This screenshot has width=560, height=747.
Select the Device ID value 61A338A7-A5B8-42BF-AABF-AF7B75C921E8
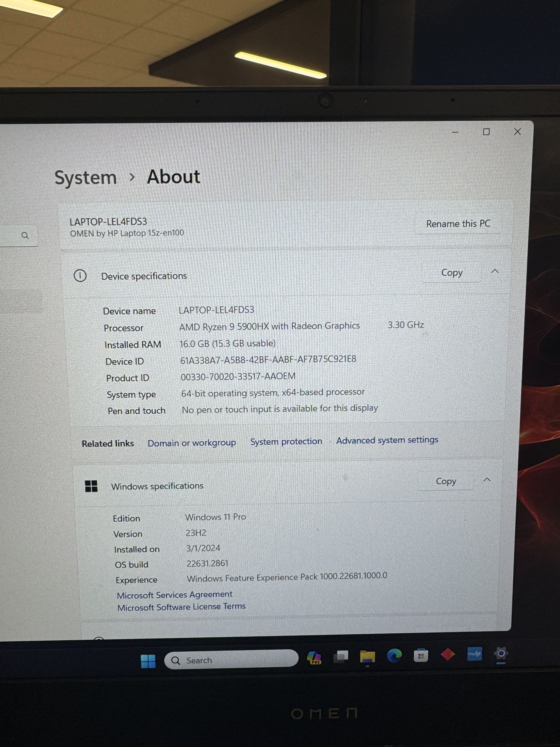point(268,359)
